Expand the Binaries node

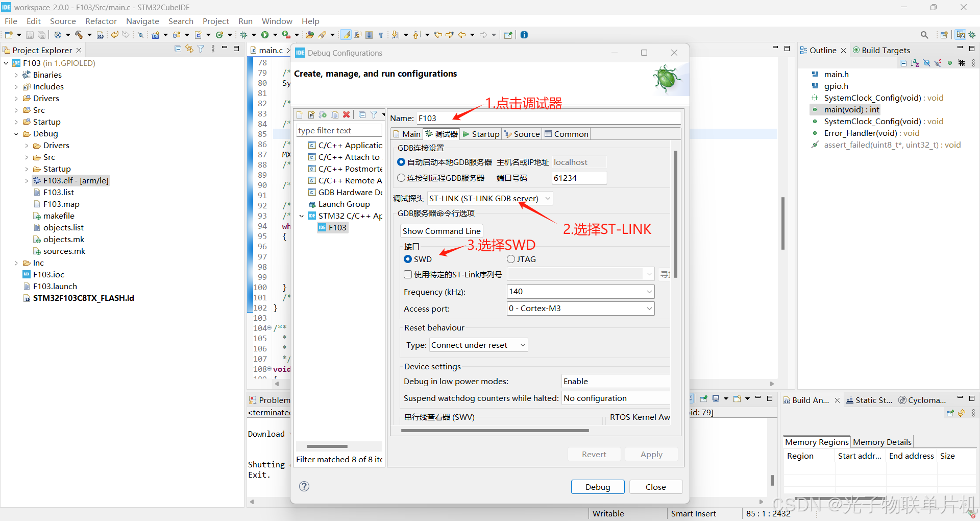pyautogui.click(x=16, y=75)
